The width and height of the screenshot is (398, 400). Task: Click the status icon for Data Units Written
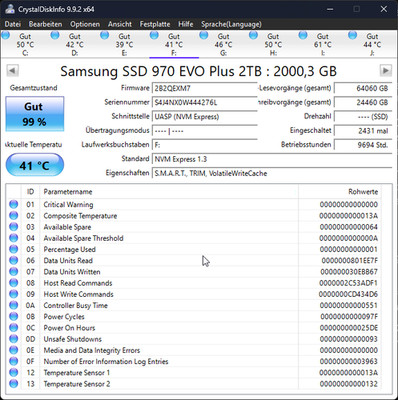[x=14, y=272]
